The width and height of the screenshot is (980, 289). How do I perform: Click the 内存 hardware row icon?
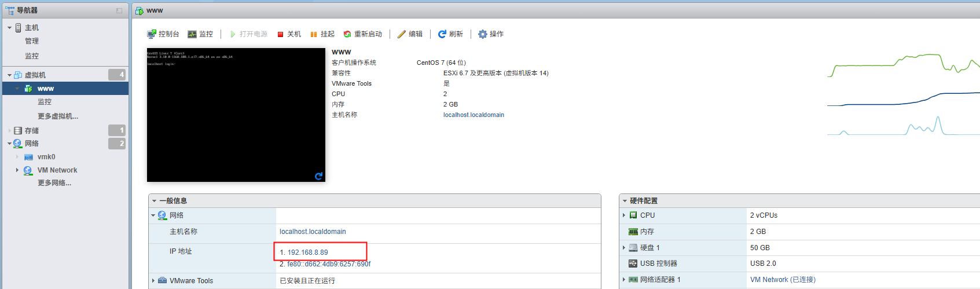[633, 232]
